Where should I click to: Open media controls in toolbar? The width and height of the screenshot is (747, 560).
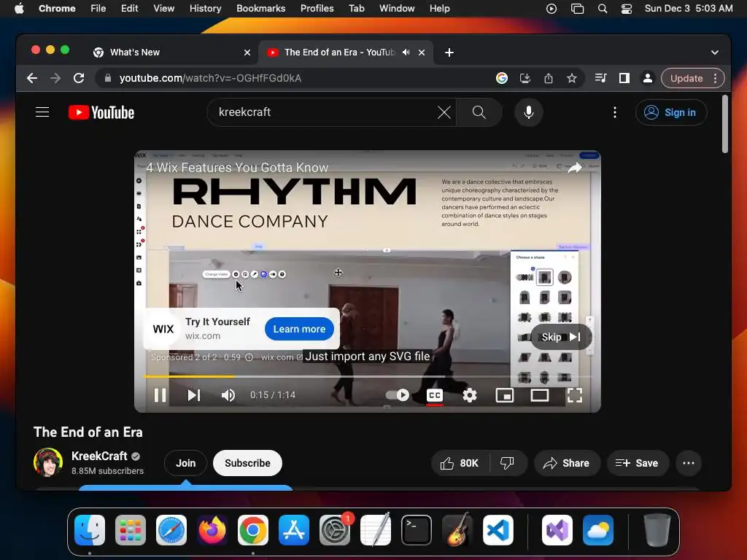click(x=601, y=78)
